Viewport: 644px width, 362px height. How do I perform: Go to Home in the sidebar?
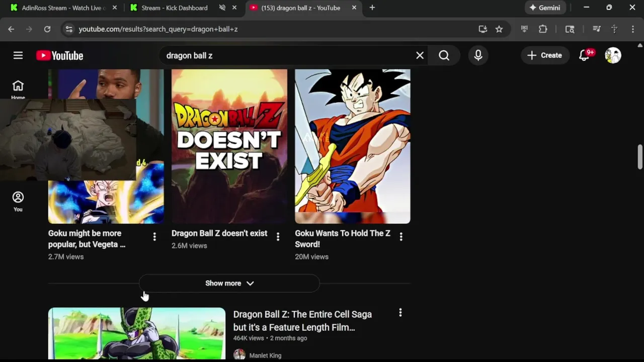pyautogui.click(x=18, y=89)
